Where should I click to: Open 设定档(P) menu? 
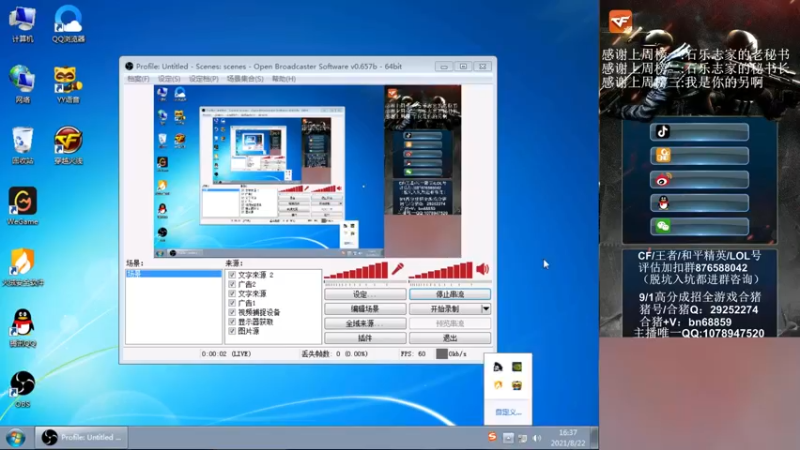click(x=204, y=79)
